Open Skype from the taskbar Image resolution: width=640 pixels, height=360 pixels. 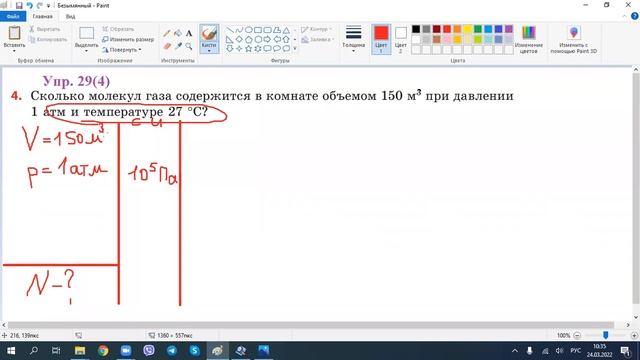pyautogui.click(x=195, y=351)
